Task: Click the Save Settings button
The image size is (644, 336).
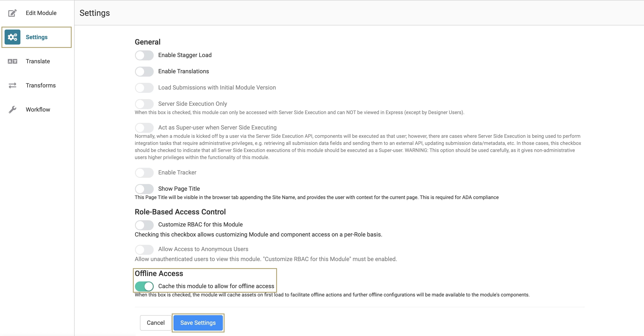Action: coord(198,323)
